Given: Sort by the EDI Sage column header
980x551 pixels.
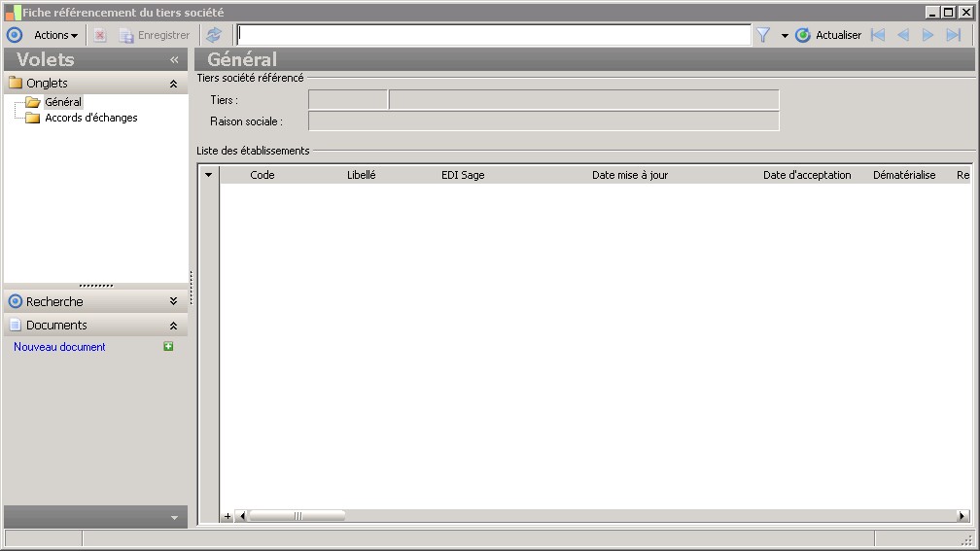Looking at the screenshot, I should 463,175.
